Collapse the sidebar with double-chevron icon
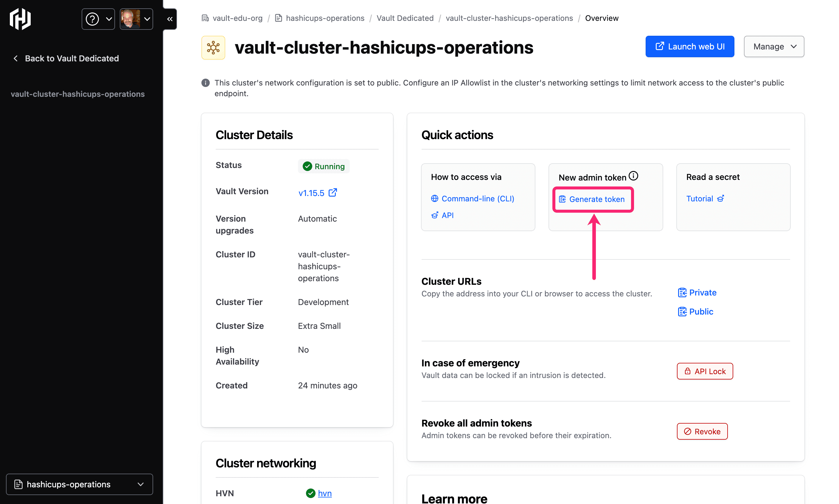The width and height of the screenshot is (839, 504). pos(170,19)
